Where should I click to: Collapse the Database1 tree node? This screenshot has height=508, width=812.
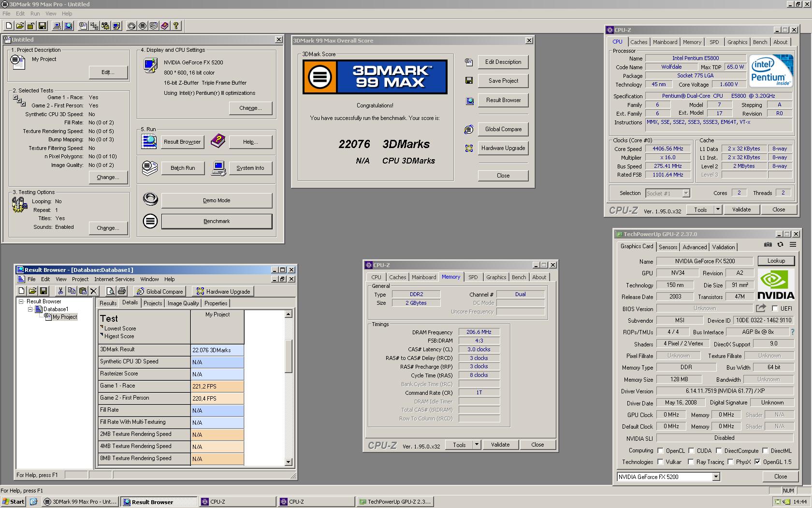click(30, 309)
